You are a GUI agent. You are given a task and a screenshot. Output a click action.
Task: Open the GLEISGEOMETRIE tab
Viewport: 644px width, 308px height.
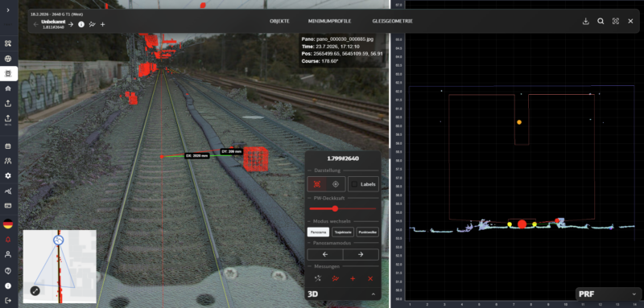click(393, 21)
